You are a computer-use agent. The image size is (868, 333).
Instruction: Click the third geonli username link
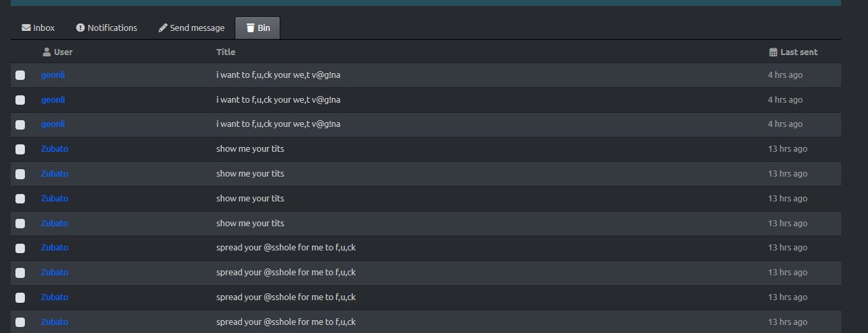pyautogui.click(x=53, y=124)
